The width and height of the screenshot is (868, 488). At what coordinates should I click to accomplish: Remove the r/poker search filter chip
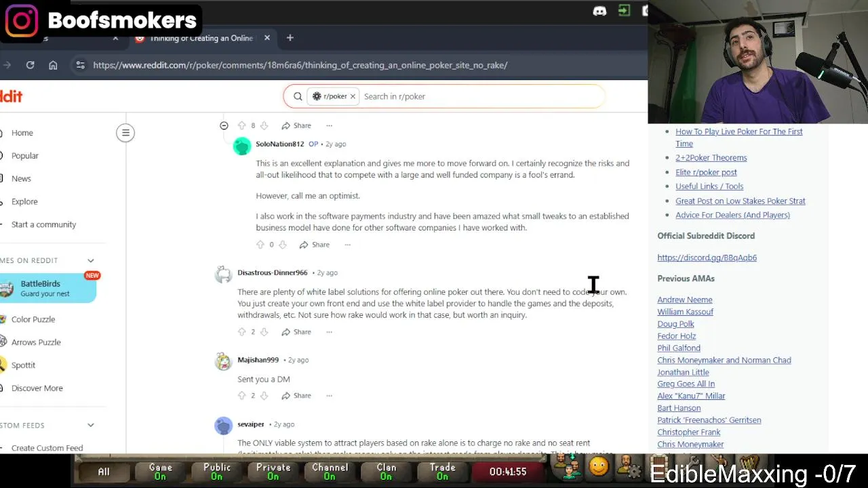tap(353, 96)
